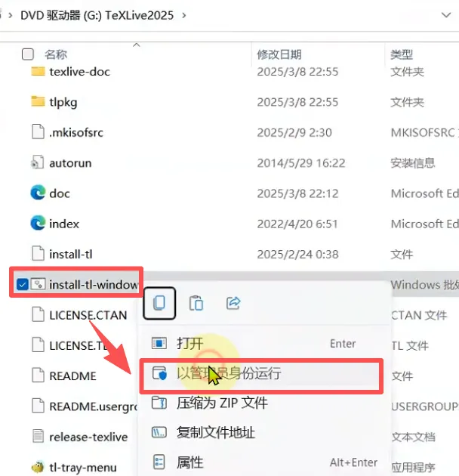Select 打开 in the context menu
Image resolution: width=459 pixels, height=476 pixels.
click(x=261, y=343)
